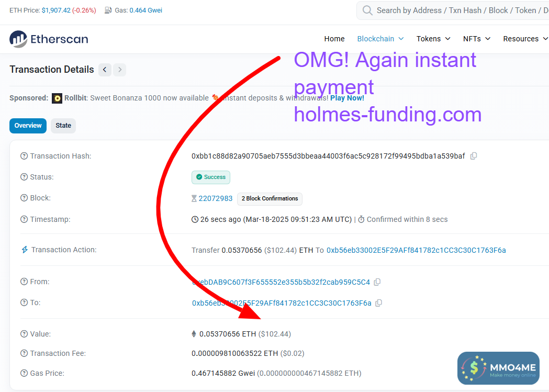Click To help icon
The height and width of the screenshot is (392, 549).
[24, 303]
